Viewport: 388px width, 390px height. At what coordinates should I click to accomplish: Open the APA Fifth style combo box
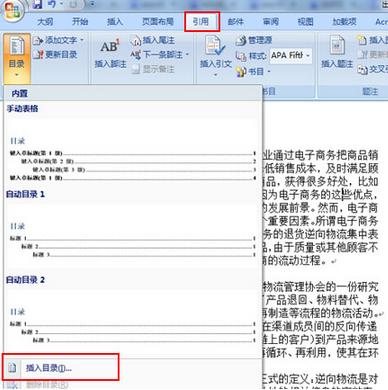290,55
